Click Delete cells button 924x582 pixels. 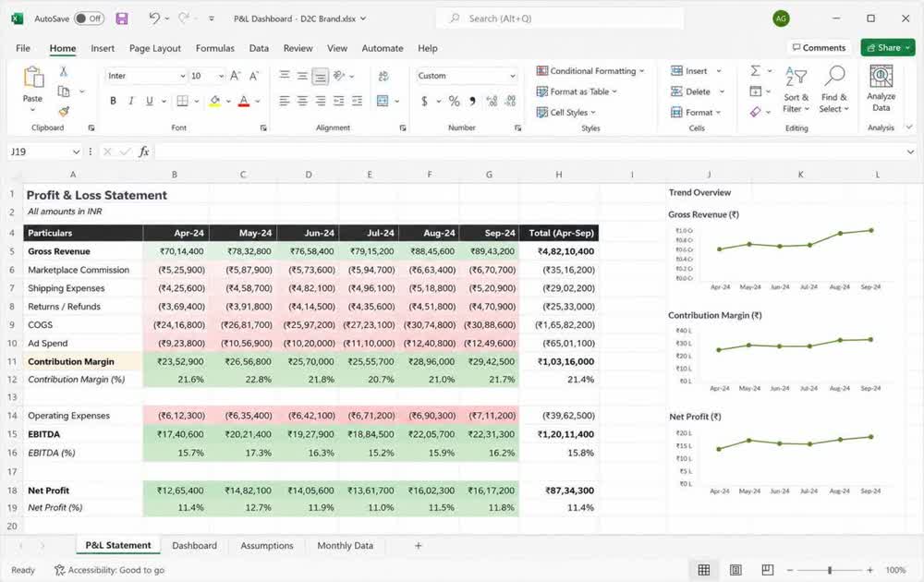pyautogui.click(x=698, y=91)
